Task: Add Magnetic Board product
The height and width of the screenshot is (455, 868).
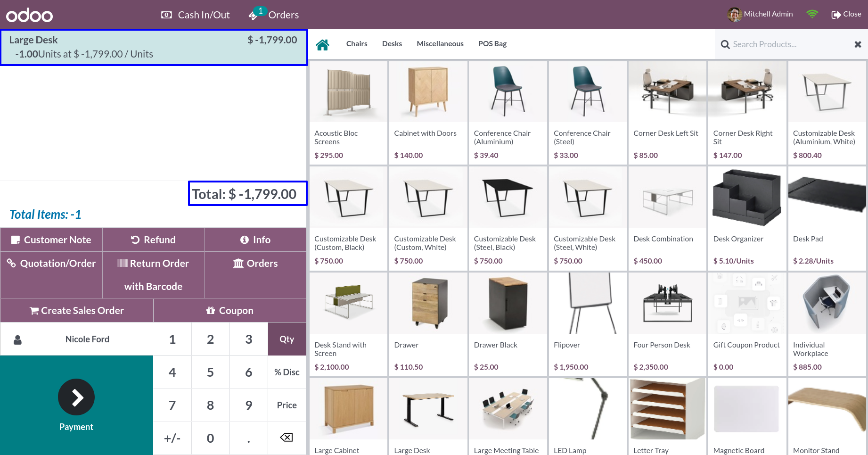Action: click(747, 417)
